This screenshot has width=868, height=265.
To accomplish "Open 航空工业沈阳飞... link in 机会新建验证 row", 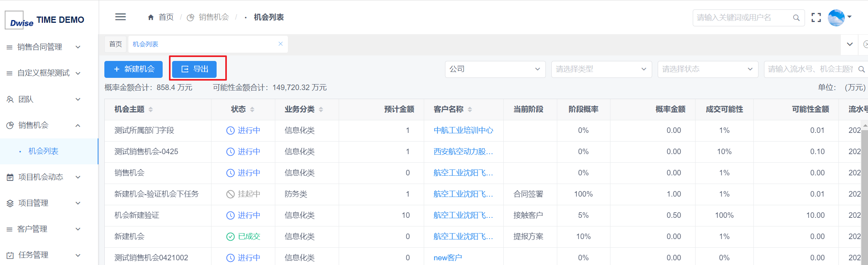I will pos(463,215).
